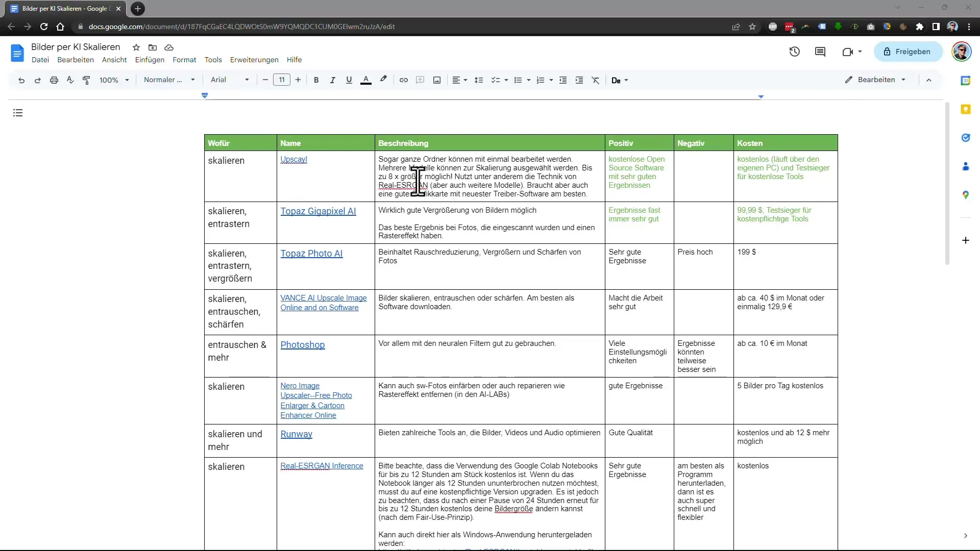The image size is (980, 551).
Task: Click the undo icon in toolbar
Action: (21, 80)
